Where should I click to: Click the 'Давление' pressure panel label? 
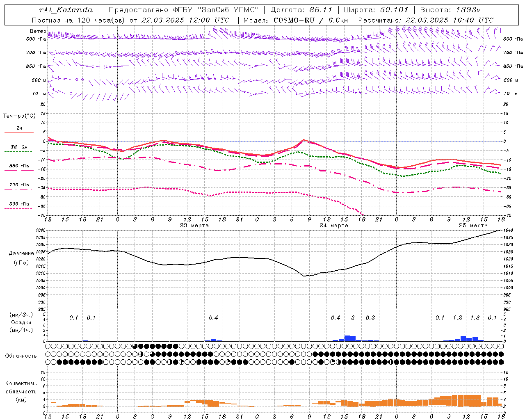[21, 253]
